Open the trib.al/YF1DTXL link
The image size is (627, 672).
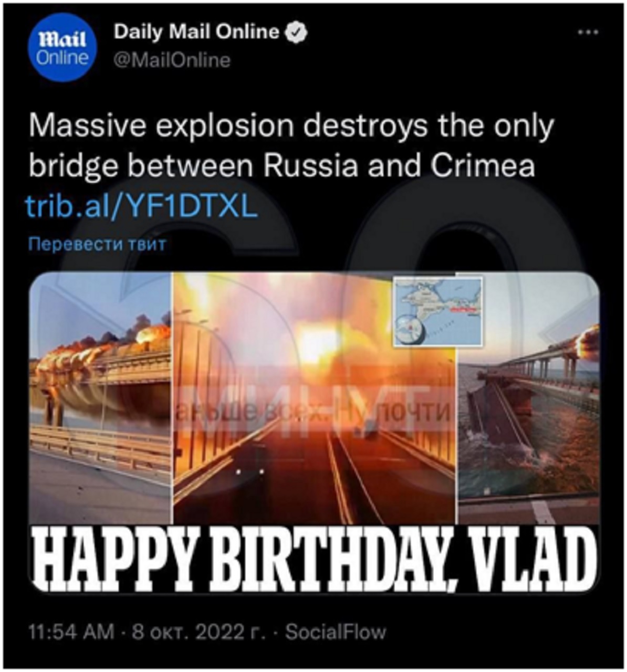click(x=142, y=207)
